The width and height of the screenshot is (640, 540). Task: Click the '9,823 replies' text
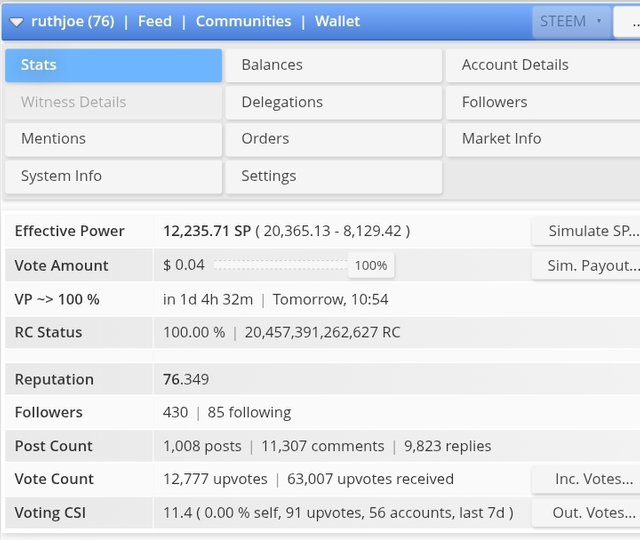point(448,446)
